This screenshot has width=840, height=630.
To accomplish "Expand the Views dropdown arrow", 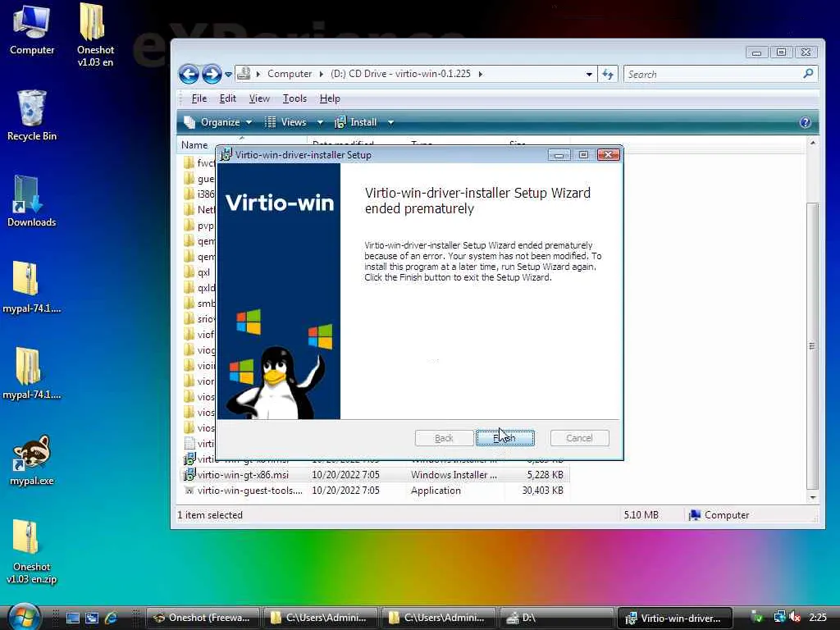I will (x=320, y=123).
